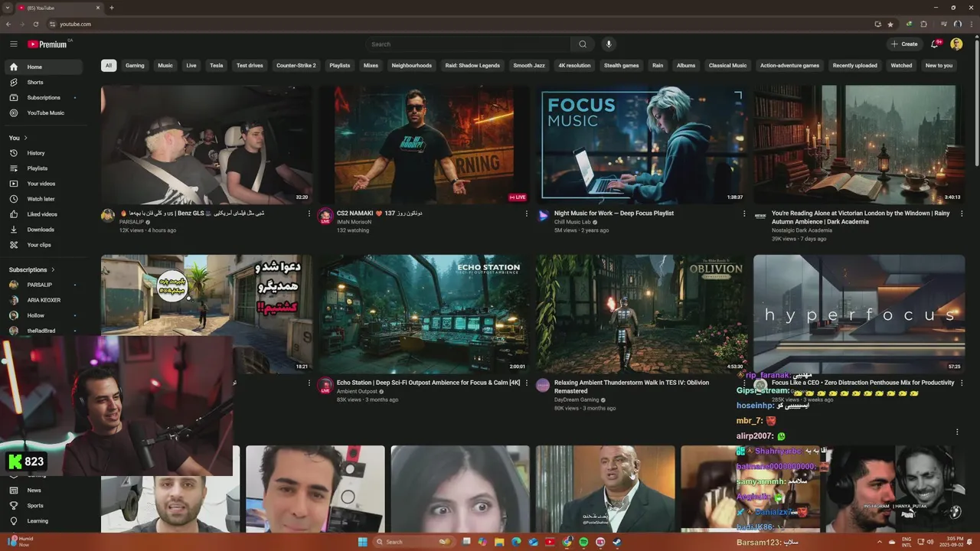Go to Home in the sidebar
Viewport: 980px width, 551px height.
(x=44, y=67)
